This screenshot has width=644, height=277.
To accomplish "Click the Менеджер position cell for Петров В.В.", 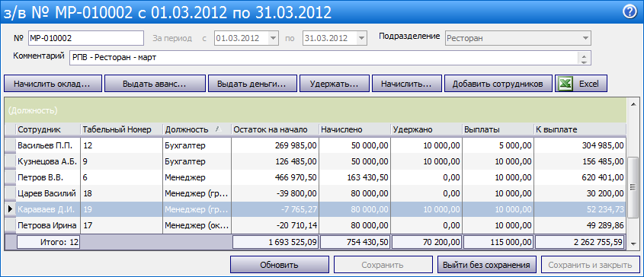I will coord(197,177).
